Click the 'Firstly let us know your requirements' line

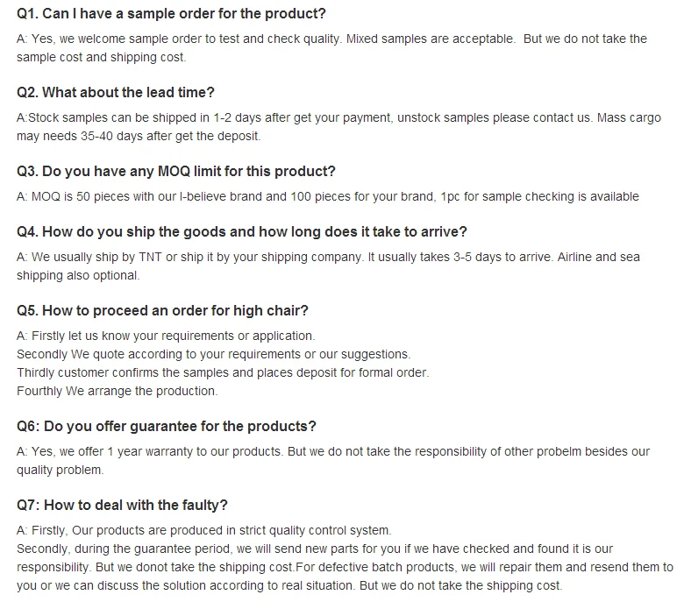click(x=166, y=336)
